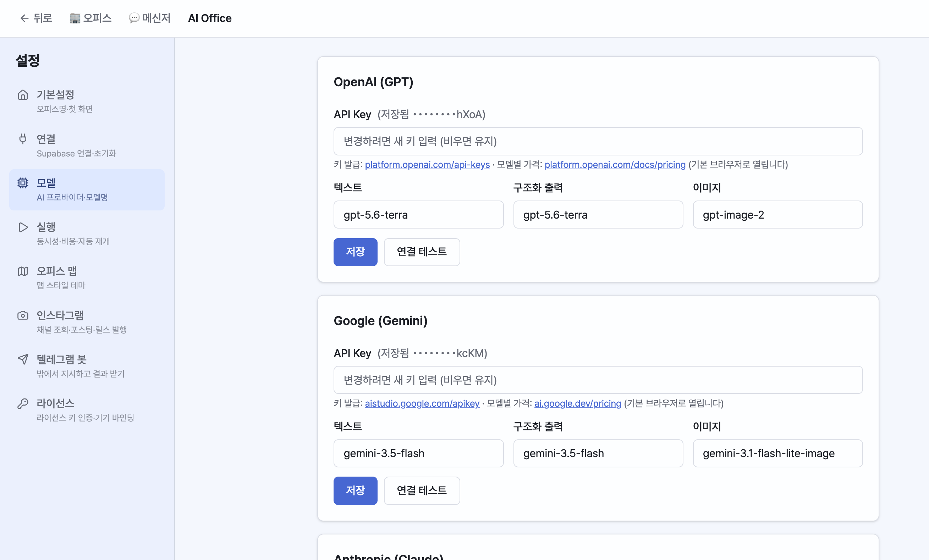
Task: Open the 실행 settings section
Action: tap(87, 234)
